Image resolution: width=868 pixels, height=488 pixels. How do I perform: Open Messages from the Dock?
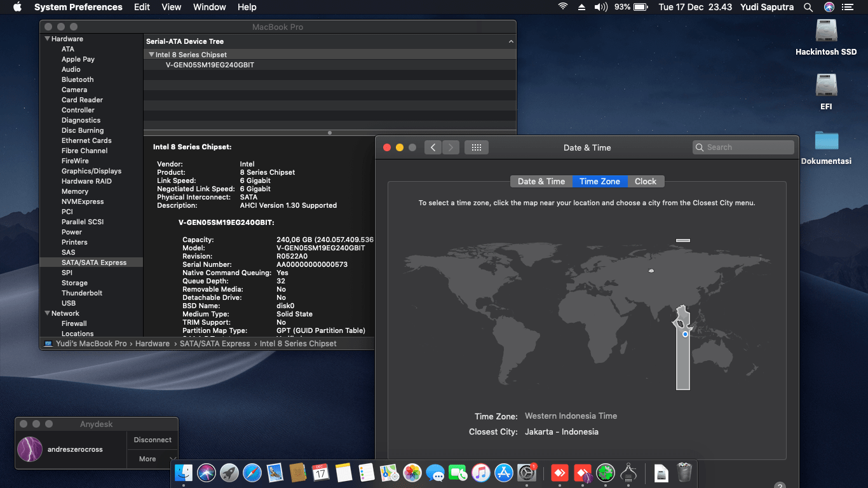tap(435, 473)
